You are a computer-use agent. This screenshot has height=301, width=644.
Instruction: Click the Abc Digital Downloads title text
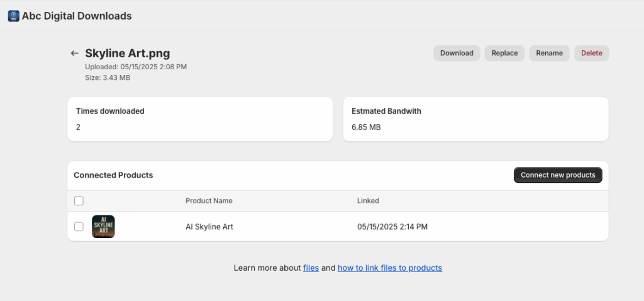coord(77,16)
